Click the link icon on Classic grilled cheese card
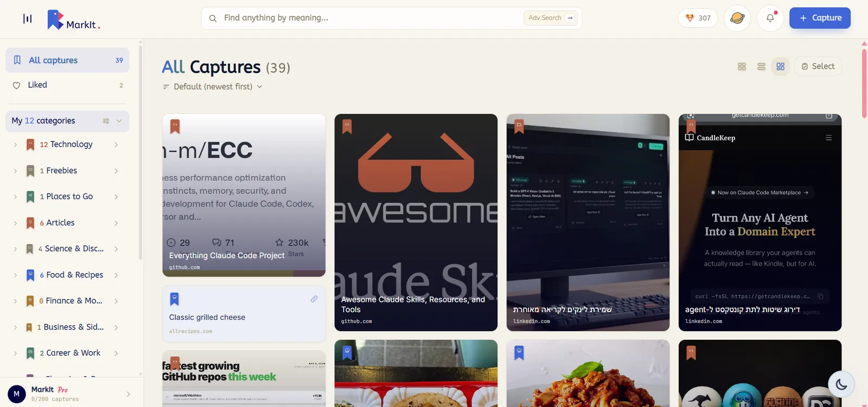Viewport: 868px width, 407px height. 314,299
